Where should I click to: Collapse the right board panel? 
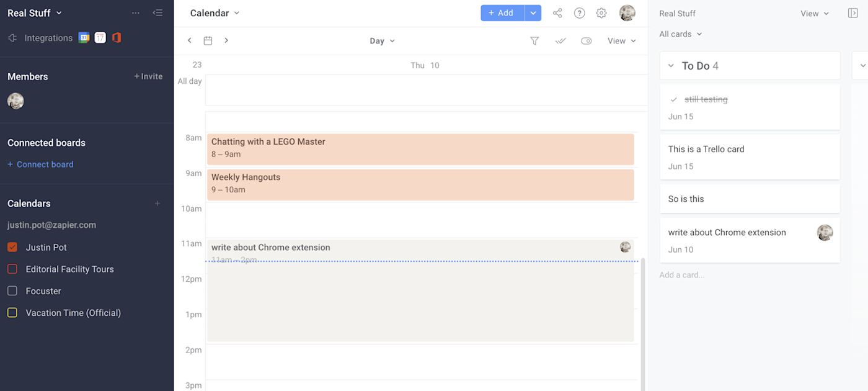point(852,13)
